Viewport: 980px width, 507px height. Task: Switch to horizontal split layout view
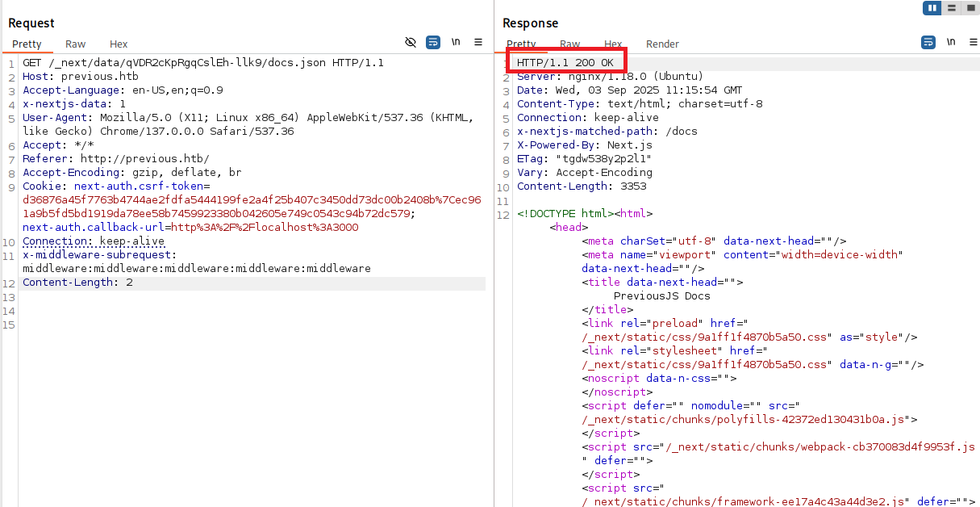952,8
